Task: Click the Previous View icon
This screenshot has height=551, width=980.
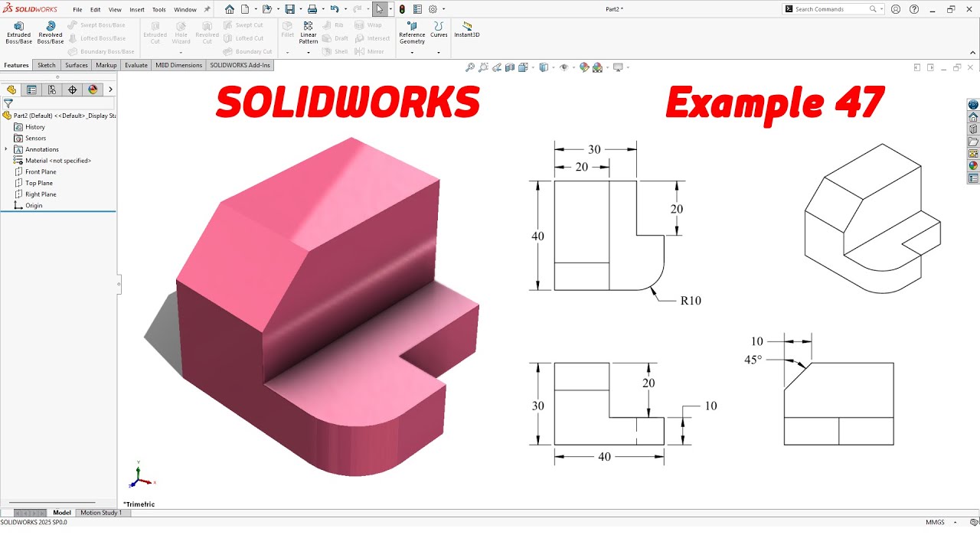Action: (496, 67)
